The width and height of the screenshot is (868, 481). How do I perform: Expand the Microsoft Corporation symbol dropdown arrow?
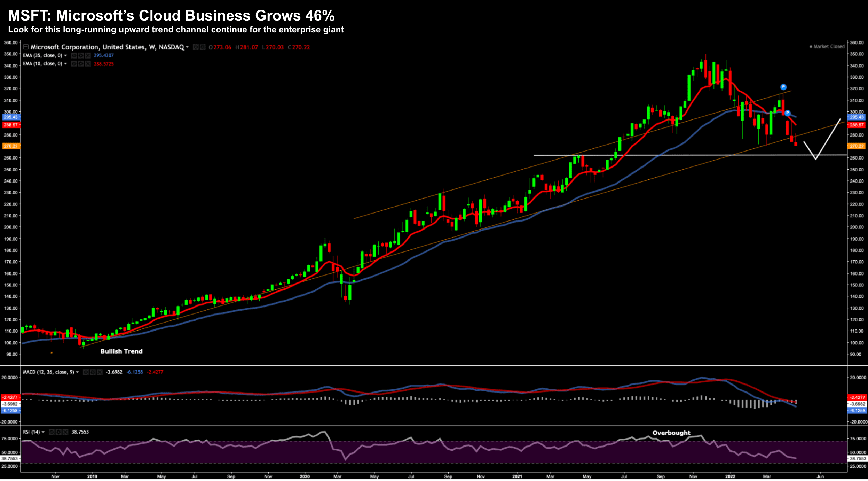187,47
